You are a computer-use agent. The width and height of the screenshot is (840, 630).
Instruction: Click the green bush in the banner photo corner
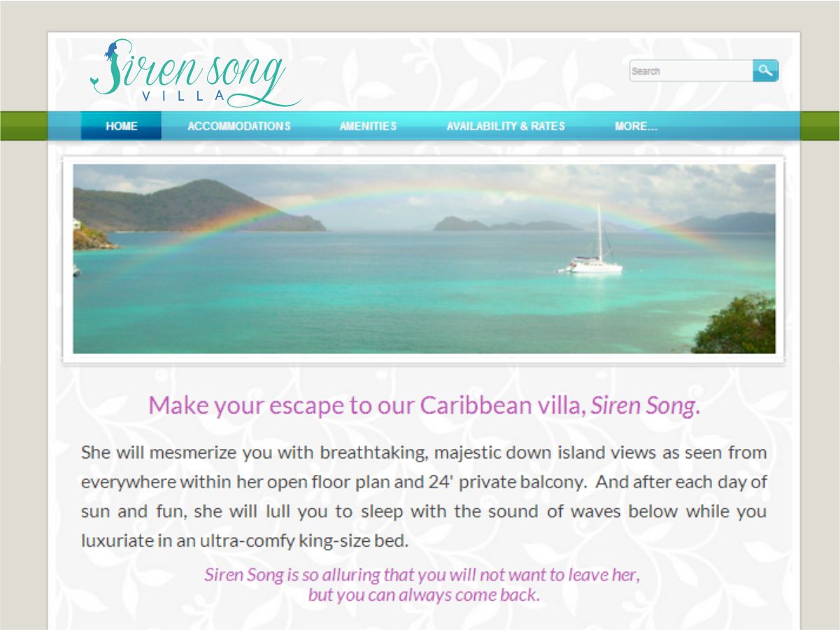[x=734, y=324]
